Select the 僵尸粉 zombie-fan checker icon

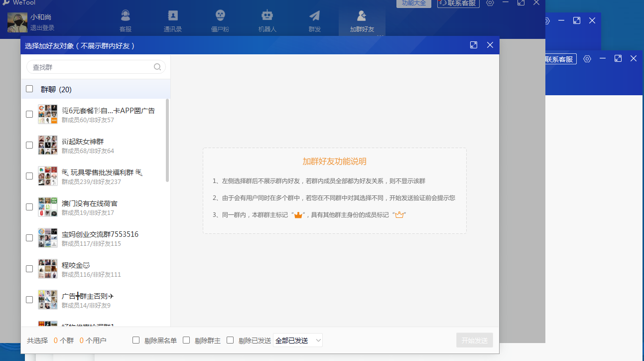[220, 20]
